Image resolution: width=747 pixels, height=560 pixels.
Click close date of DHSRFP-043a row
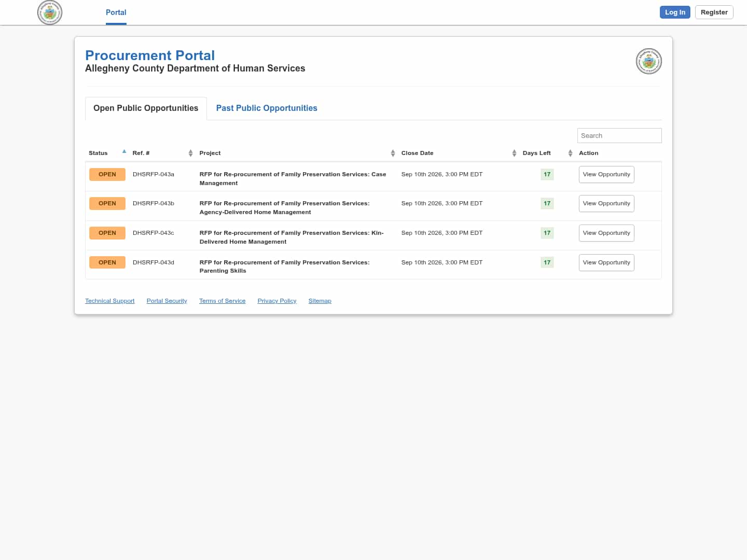click(x=442, y=174)
